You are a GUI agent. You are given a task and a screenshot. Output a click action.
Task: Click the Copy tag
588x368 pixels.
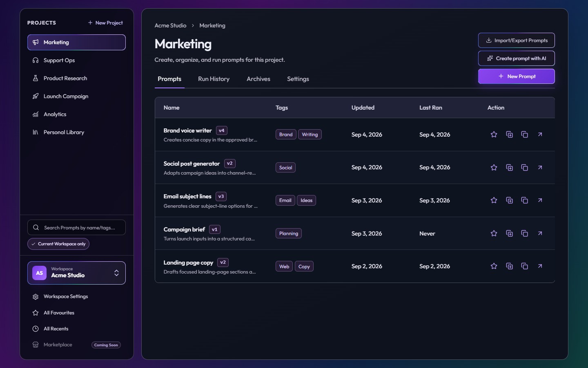coord(304,267)
